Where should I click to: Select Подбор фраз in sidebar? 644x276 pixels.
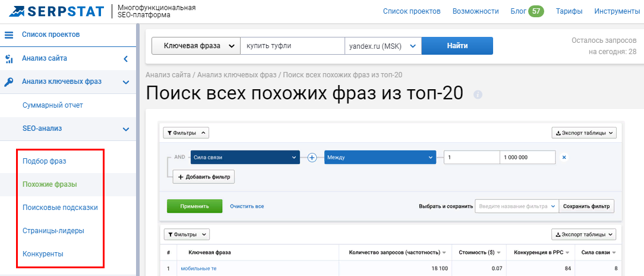click(45, 161)
